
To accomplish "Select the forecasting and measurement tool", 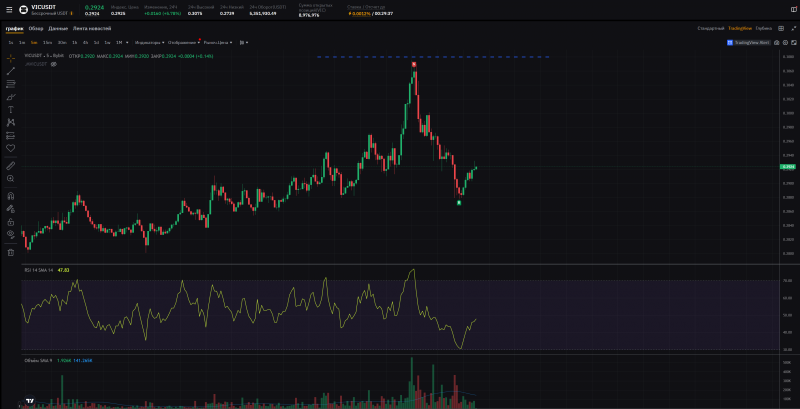I will coord(10,136).
